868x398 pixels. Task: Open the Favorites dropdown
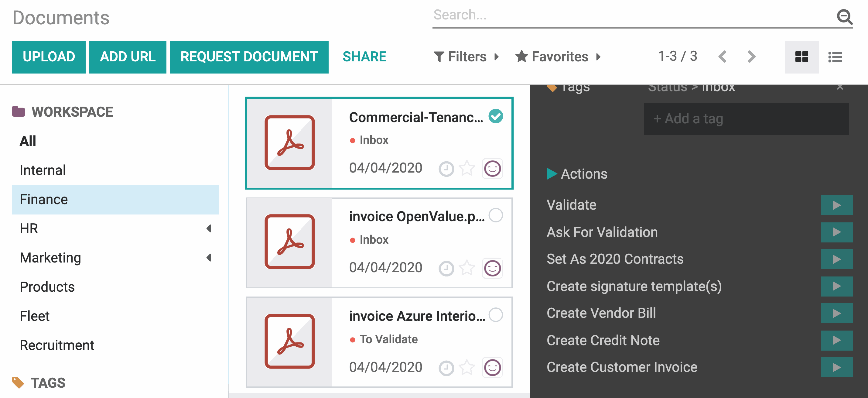(558, 57)
